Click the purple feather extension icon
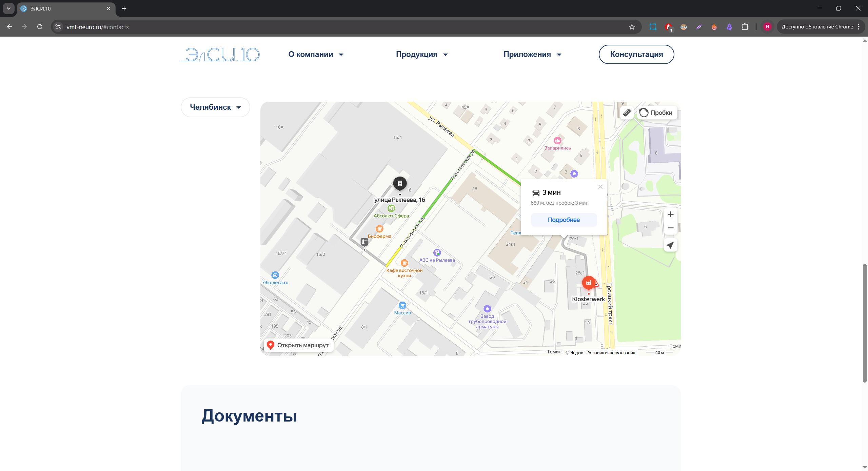This screenshot has height=471, width=868. (699, 27)
